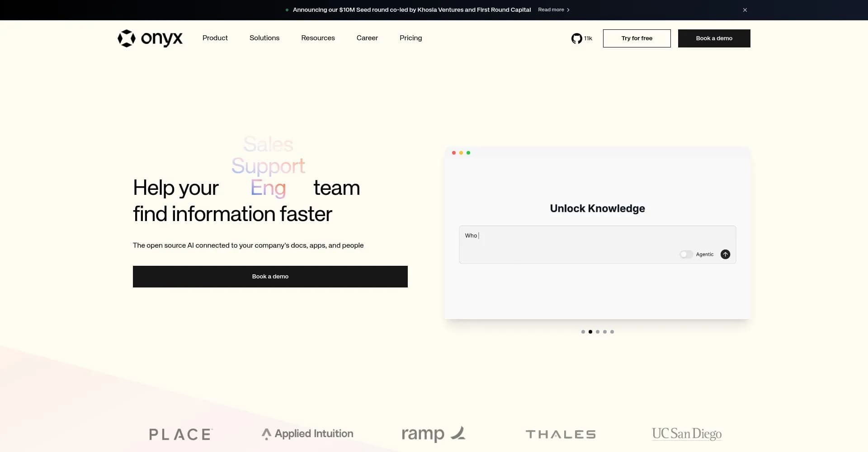Follow the Read more announcement link
This screenshot has width=868, height=452.
(553, 10)
